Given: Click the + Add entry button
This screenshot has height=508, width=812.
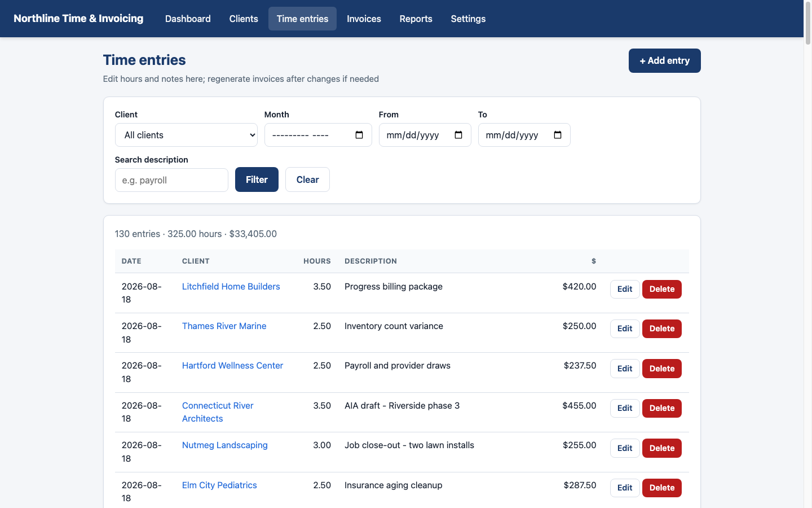Looking at the screenshot, I should pyautogui.click(x=665, y=60).
